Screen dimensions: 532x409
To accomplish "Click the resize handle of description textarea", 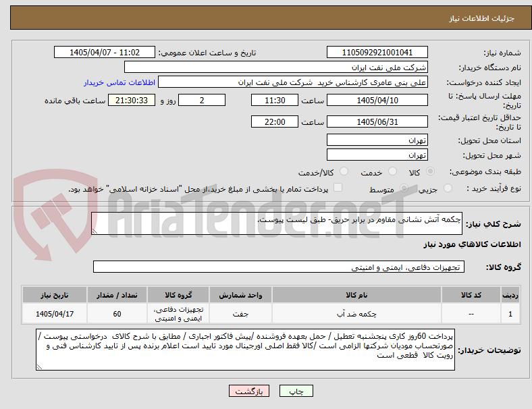I will pyautogui.click(x=95, y=231).
